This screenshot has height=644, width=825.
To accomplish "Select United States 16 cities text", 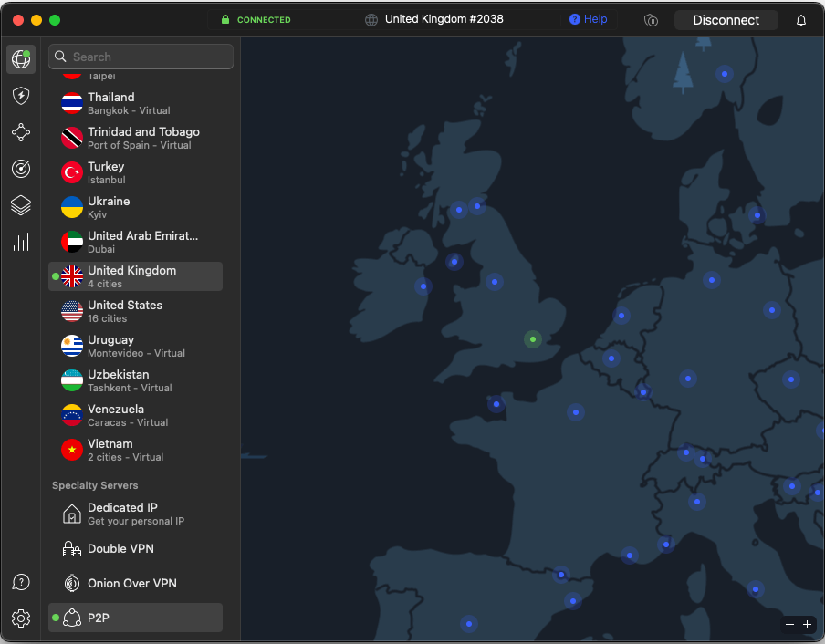I will pyautogui.click(x=125, y=312).
